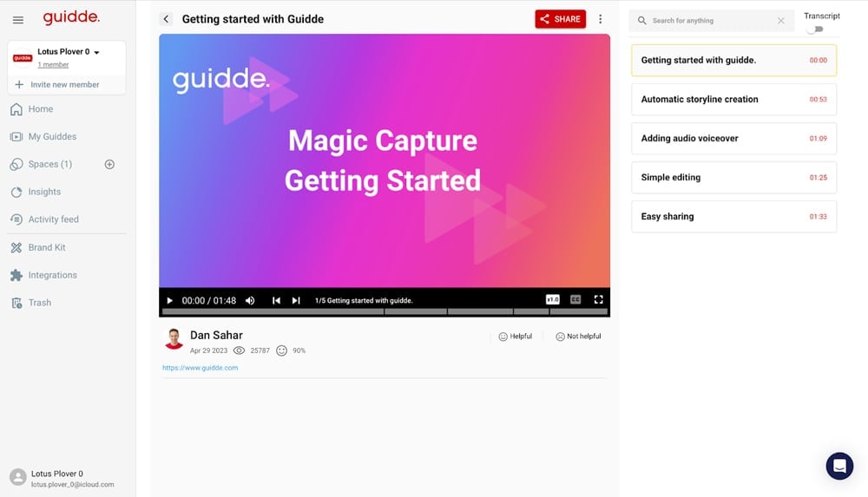Click the red SHARE button
This screenshot has height=497, width=868.
pos(560,19)
